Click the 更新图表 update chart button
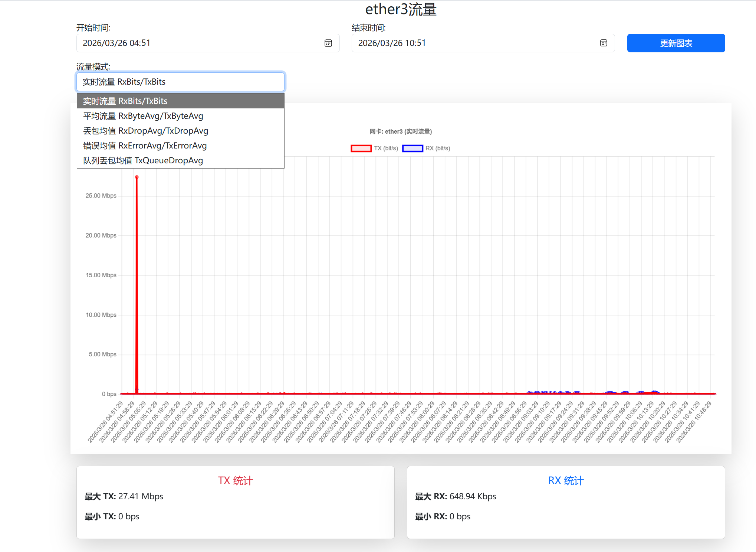Image resolution: width=756 pixels, height=552 pixels. (676, 43)
